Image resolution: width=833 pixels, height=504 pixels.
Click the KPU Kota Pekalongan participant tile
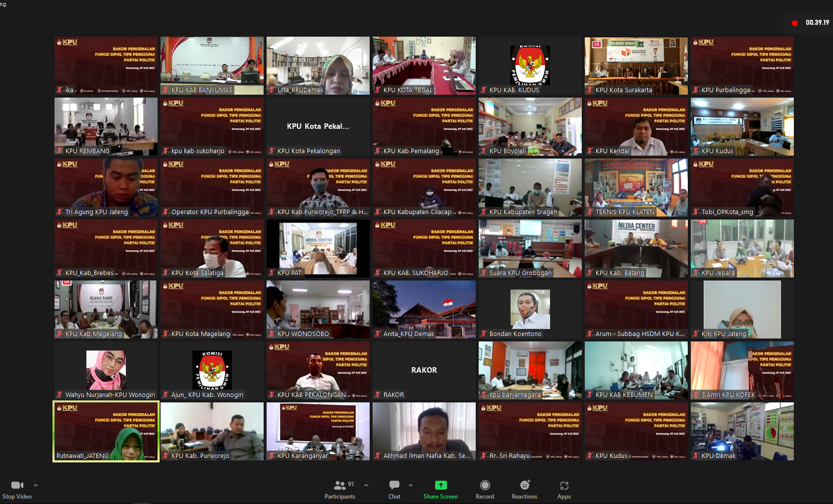(318, 126)
